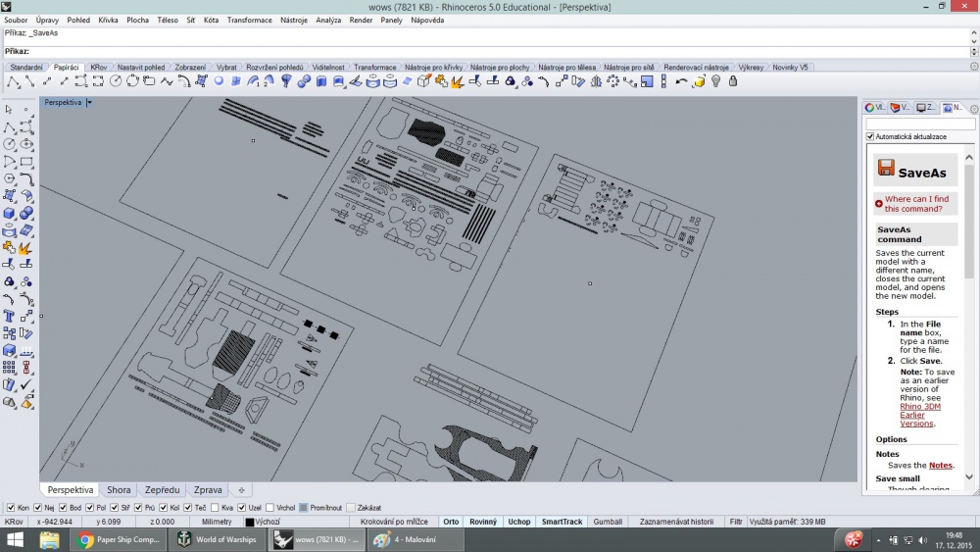The width and height of the screenshot is (980, 552).
Task: Click the SaveAs floppy disk icon in help panel
Action: (x=886, y=168)
